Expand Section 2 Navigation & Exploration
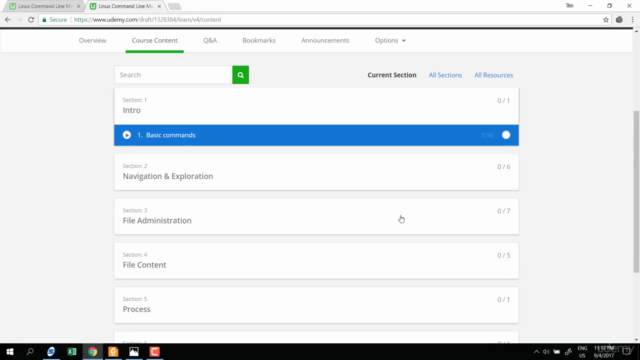 pos(316,172)
